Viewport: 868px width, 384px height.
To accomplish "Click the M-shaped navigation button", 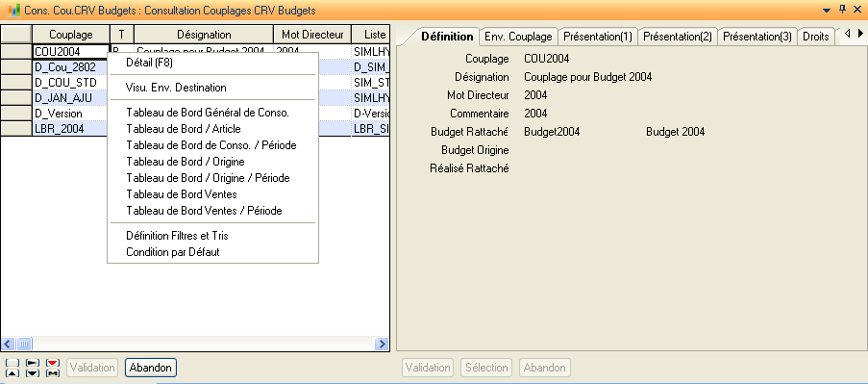I will pyautogui.click(x=53, y=372).
